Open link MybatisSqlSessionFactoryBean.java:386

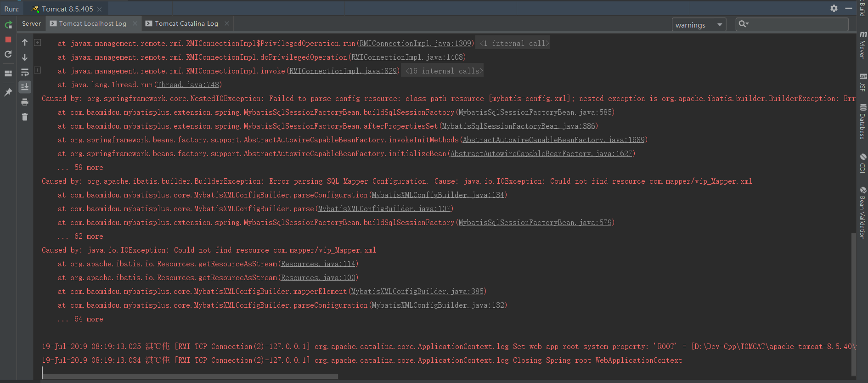tap(519, 126)
